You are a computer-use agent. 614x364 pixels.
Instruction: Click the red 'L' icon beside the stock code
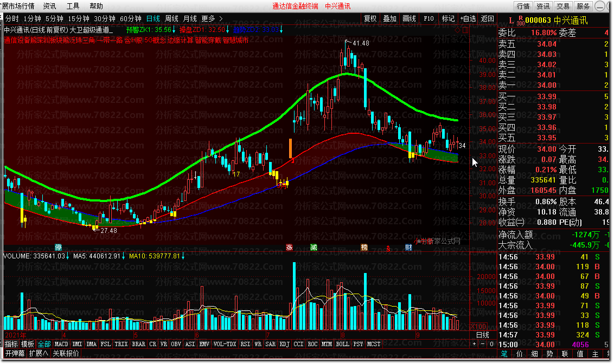click(x=511, y=21)
